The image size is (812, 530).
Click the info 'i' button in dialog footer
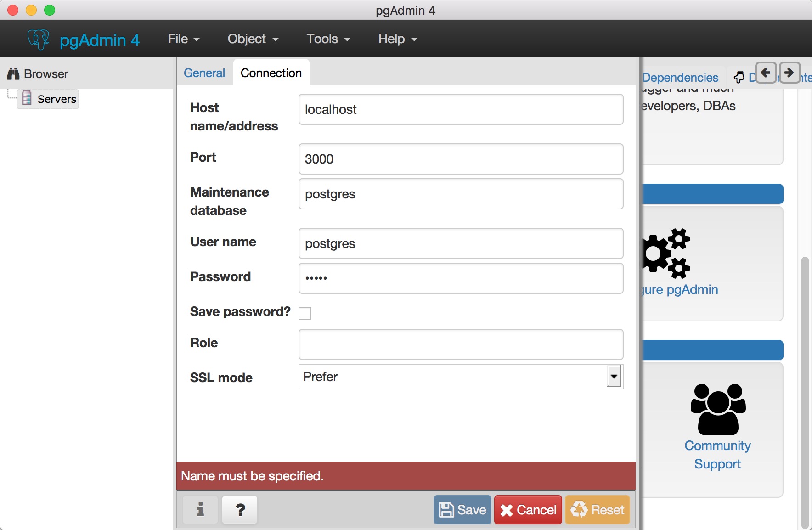(200, 510)
